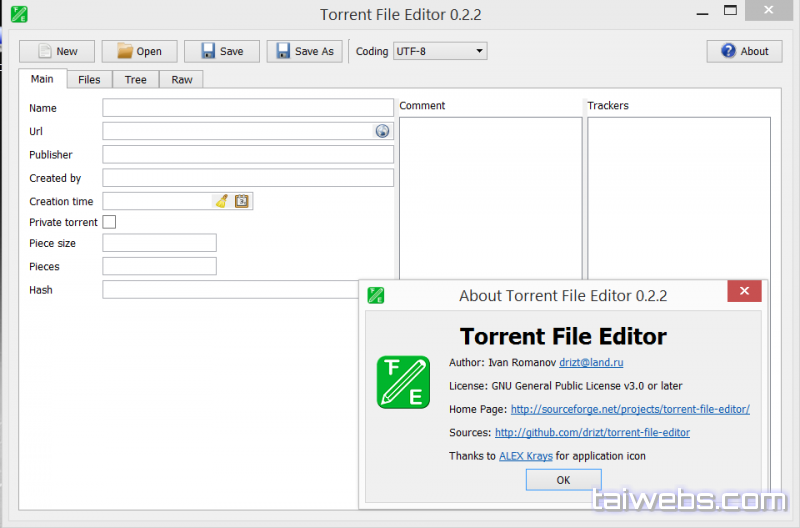Viewport: 800px width, 528px height.
Task: Open the calendar icon beside Creation time
Action: [241, 201]
